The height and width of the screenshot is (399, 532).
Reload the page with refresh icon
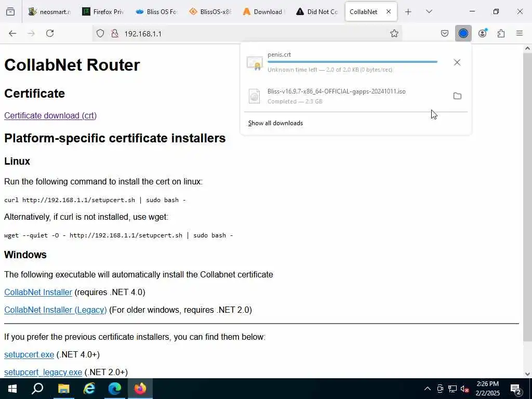coord(50,33)
